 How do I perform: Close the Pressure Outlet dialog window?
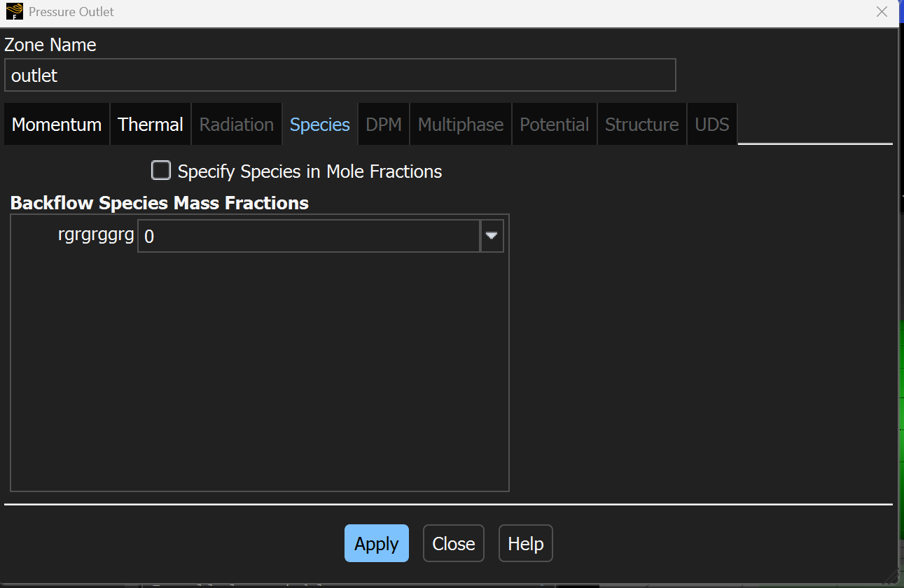882,12
